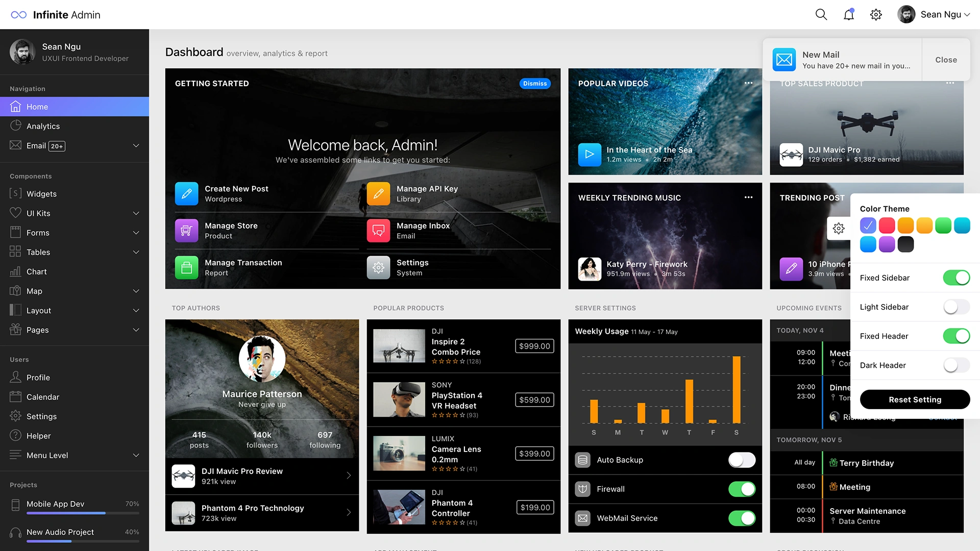Open Weekly Trending Music options menu
Viewport: 980px width, 551px height.
pos(748,197)
